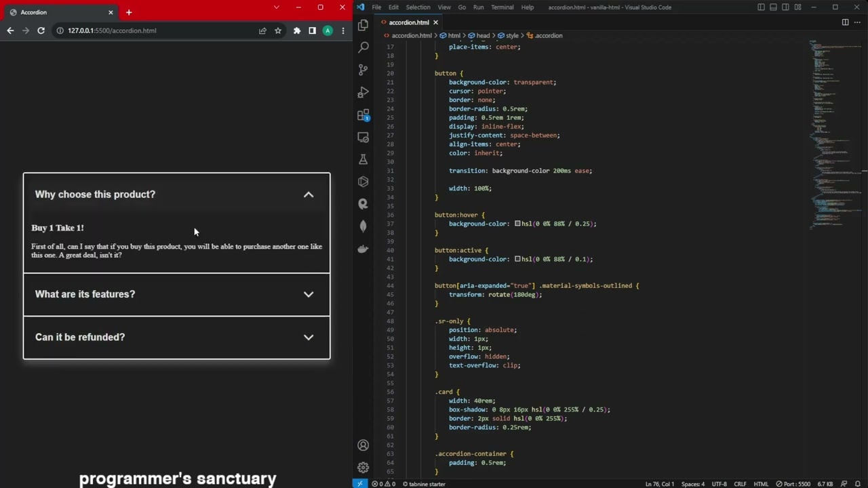Open the browser profile avatar
868x488 pixels.
tap(328, 30)
